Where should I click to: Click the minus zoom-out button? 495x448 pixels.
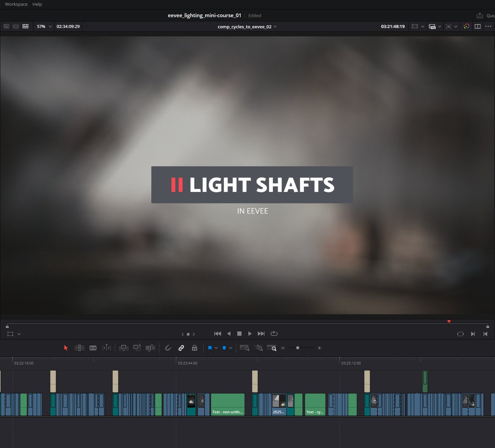[283, 348]
